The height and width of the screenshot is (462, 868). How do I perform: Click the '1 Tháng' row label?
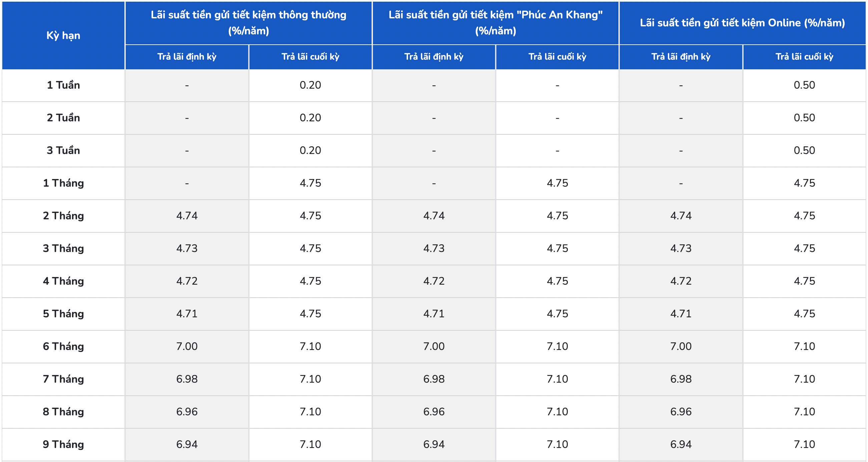[63, 183]
